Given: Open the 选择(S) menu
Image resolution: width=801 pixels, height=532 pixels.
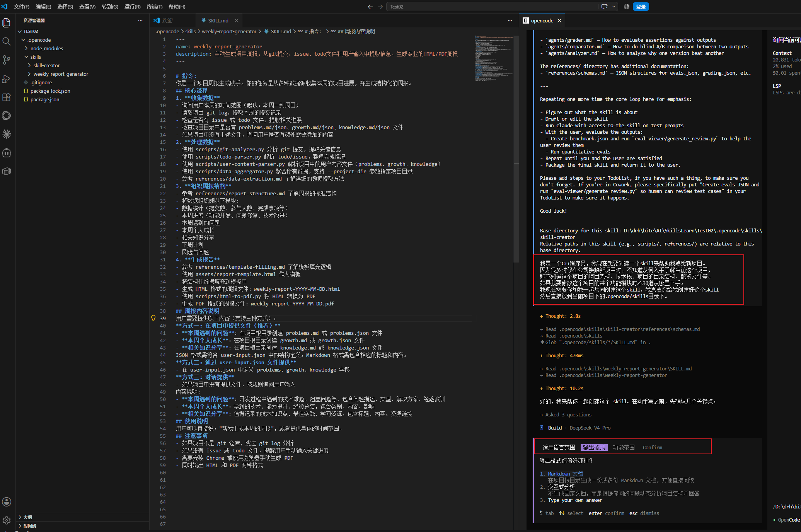Looking at the screenshot, I should click(65, 7).
